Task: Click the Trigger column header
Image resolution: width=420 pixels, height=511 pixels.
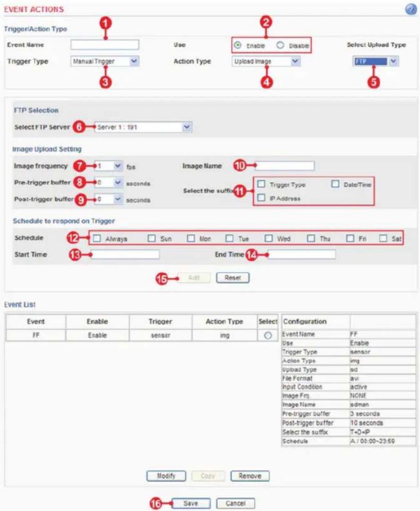Action: pos(161,322)
